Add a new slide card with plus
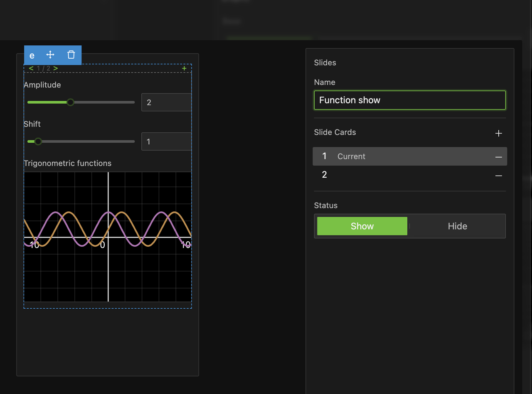 coord(499,133)
